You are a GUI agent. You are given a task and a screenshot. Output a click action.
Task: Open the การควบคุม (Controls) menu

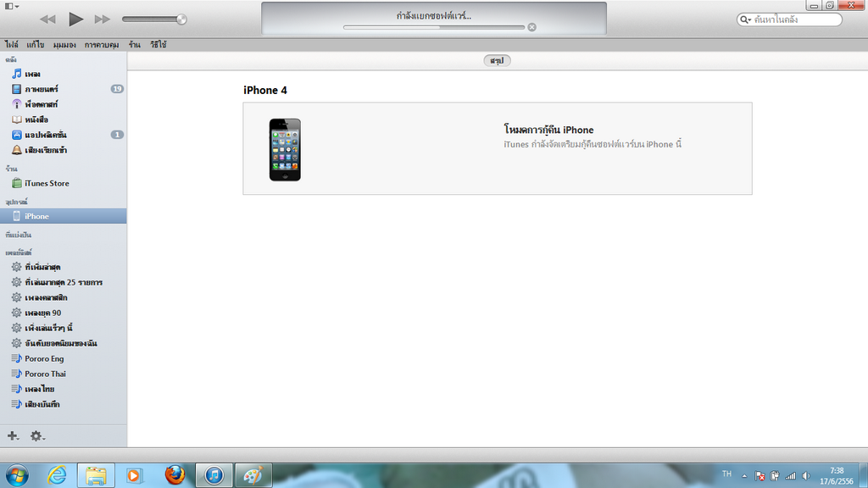pyautogui.click(x=102, y=45)
